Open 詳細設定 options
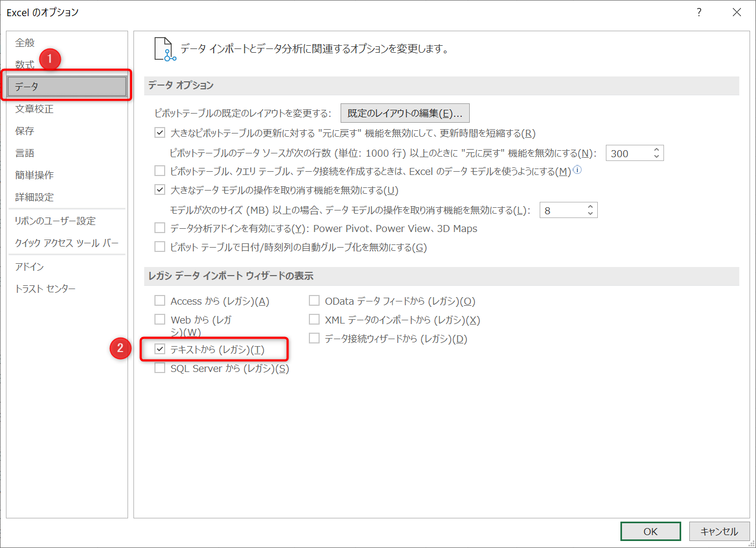Screen dimensions: 756x548 coord(67,197)
